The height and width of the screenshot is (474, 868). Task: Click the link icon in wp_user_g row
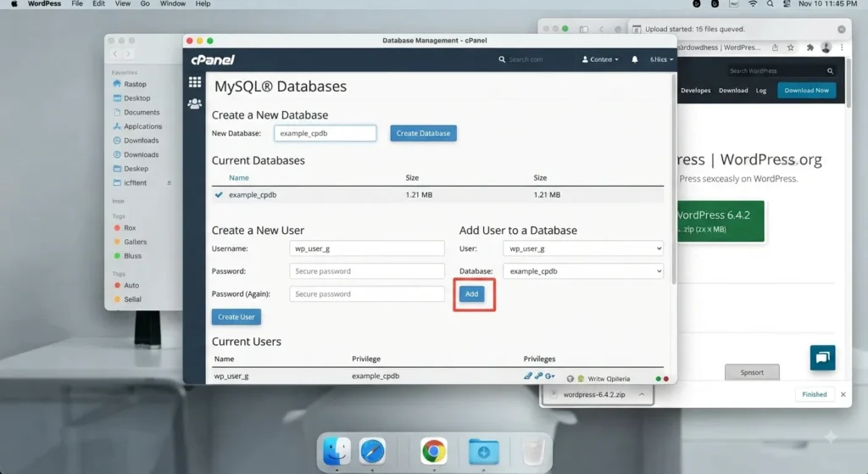pos(538,376)
